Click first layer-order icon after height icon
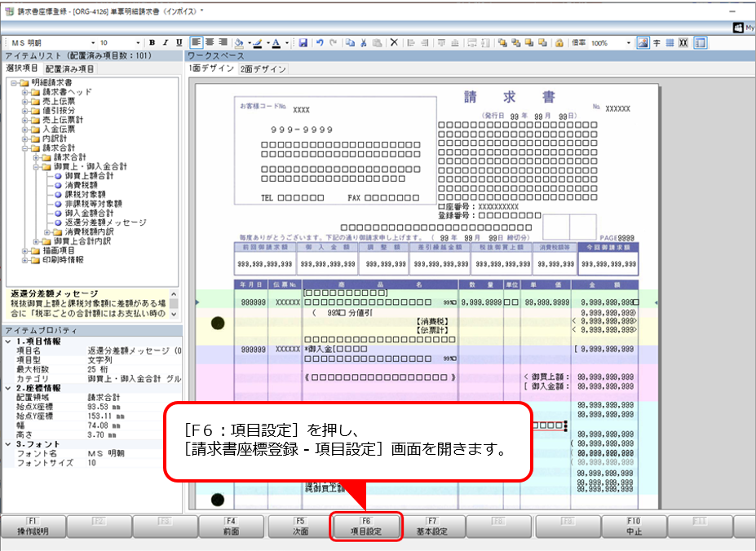The width and height of the screenshot is (756, 551). [x=502, y=43]
